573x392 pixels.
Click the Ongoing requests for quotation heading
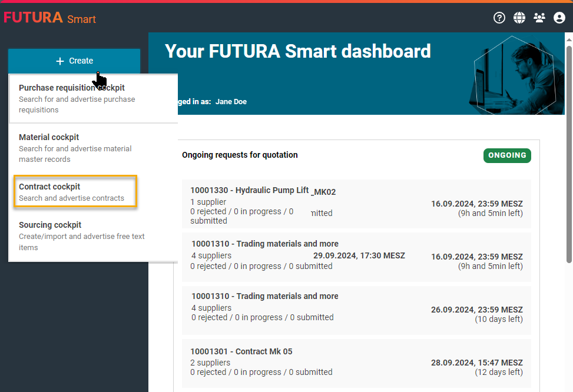point(240,155)
